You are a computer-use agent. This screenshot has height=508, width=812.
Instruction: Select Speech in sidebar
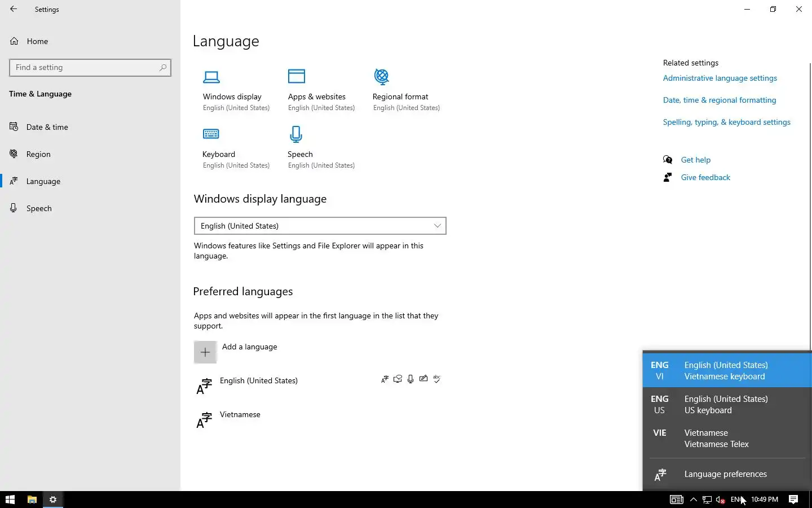tap(90, 208)
